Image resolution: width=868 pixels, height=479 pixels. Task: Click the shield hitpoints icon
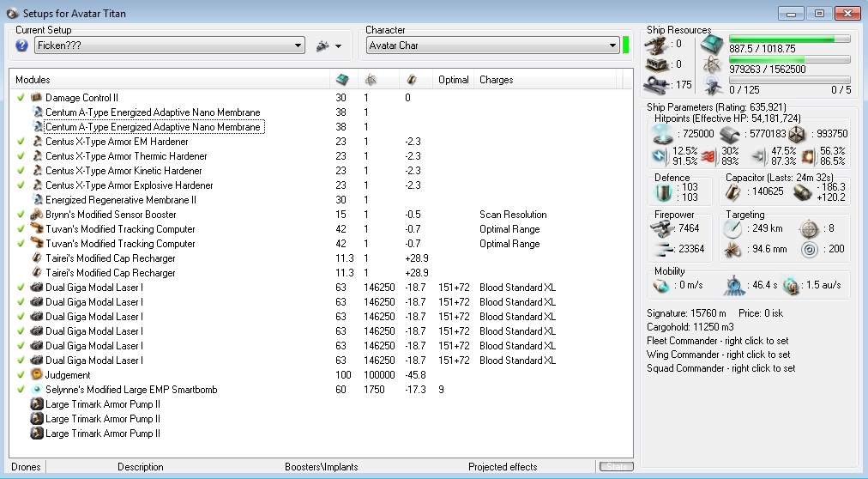pos(662,134)
